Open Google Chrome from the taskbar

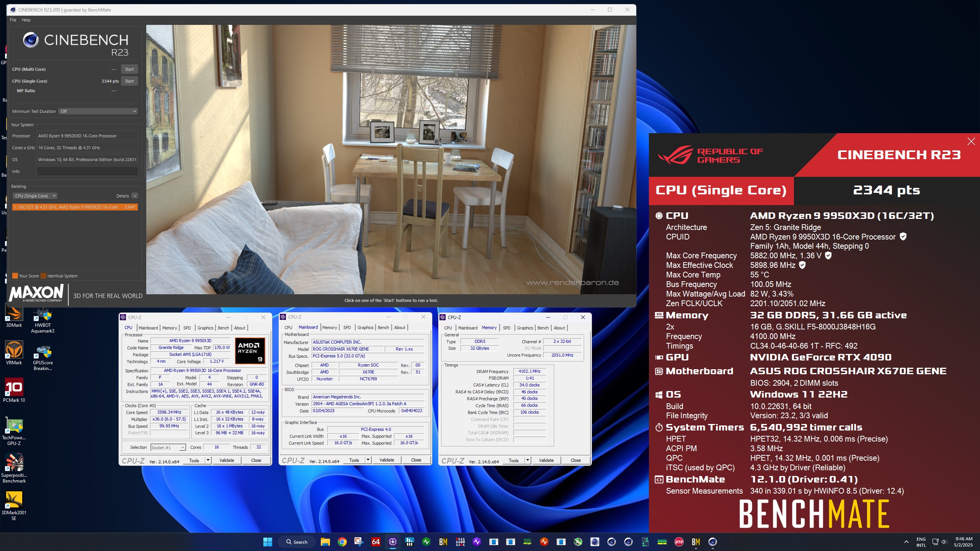click(x=342, y=542)
